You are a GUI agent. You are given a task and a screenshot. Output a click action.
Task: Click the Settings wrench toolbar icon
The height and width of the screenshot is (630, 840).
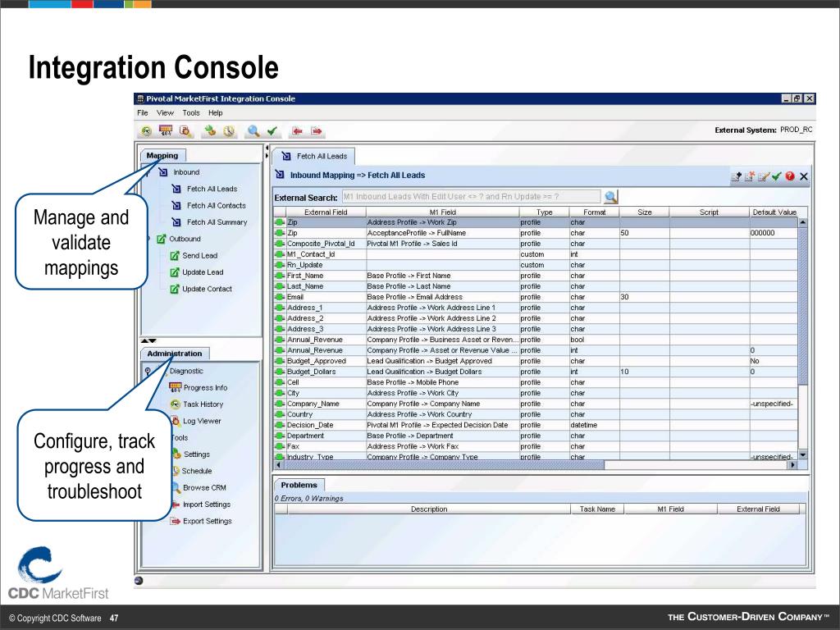(x=210, y=130)
